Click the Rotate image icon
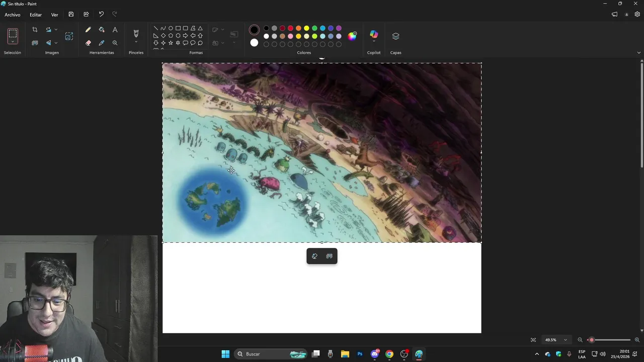 (48, 30)
